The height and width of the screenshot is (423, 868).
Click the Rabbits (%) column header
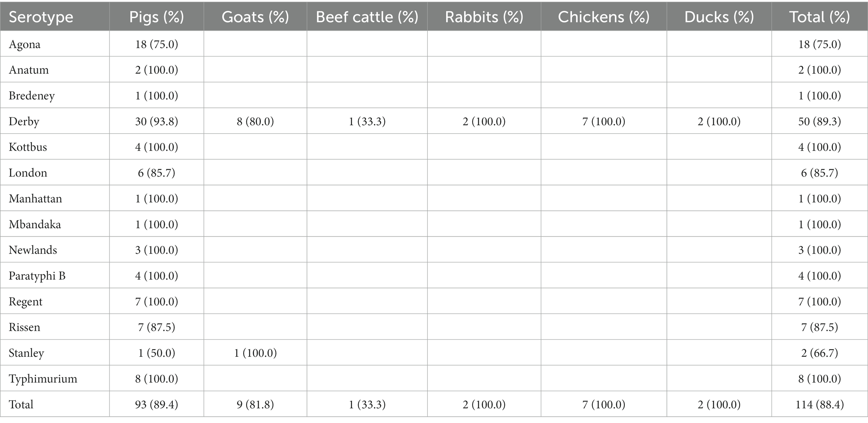coord(484,17)
